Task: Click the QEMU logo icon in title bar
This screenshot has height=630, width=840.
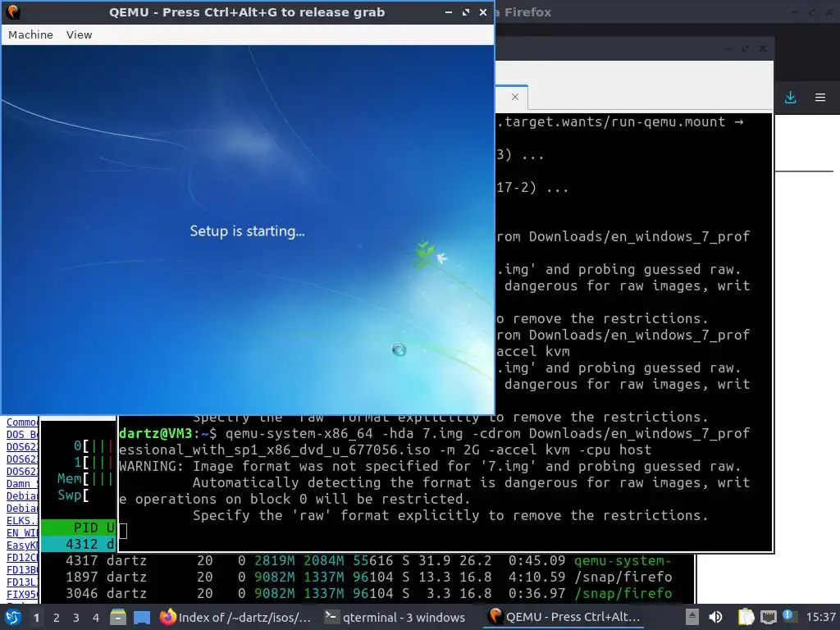Action: (13, 11)
